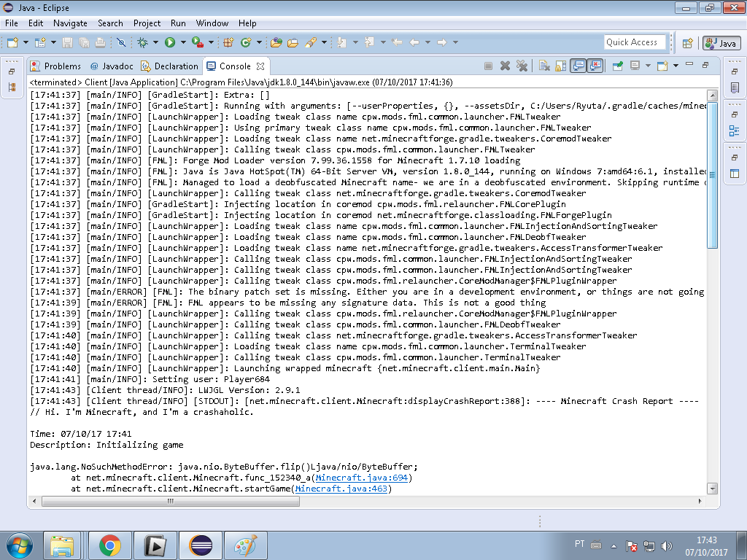Click Remove Launch console icon
Screen dimensions: 747x560
505,66
